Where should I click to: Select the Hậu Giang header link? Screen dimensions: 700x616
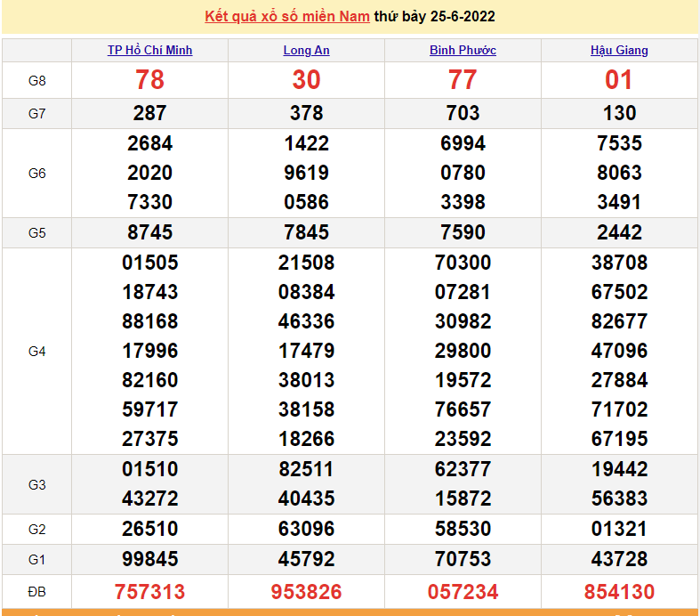point(619,50)
